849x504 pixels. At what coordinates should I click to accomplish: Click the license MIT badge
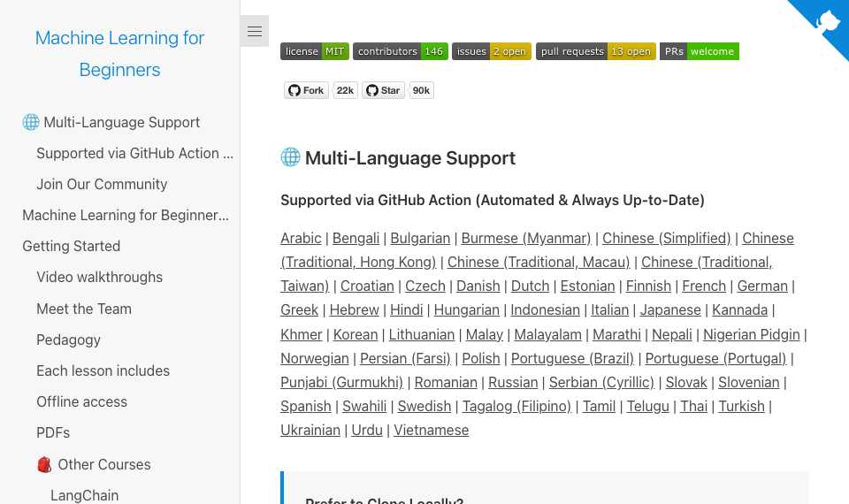(315, 51)
